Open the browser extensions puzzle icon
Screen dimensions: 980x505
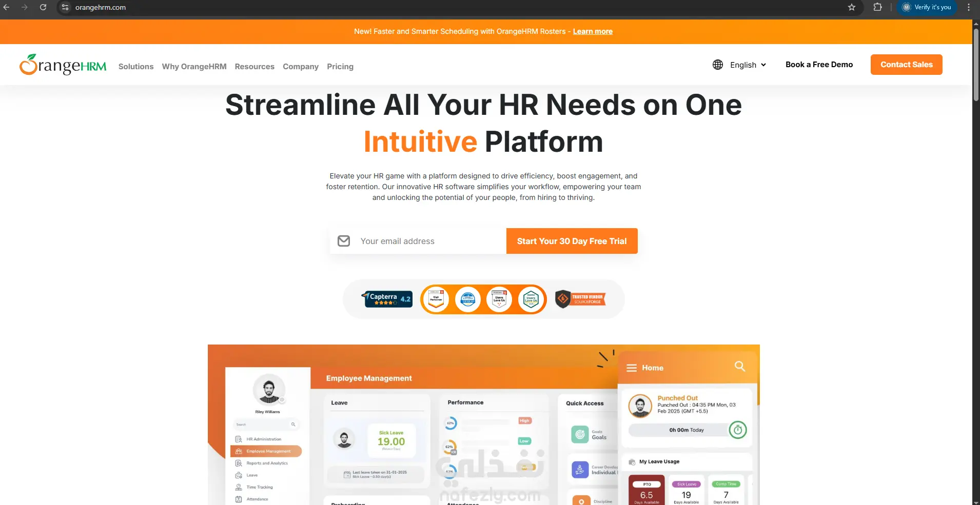point(878,7)
